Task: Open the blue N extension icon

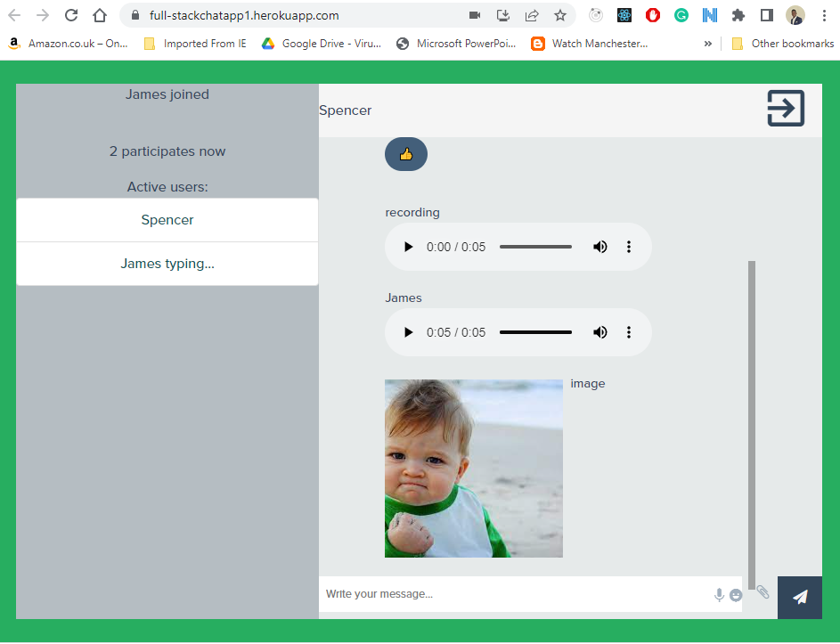Action: pos(710,15)
